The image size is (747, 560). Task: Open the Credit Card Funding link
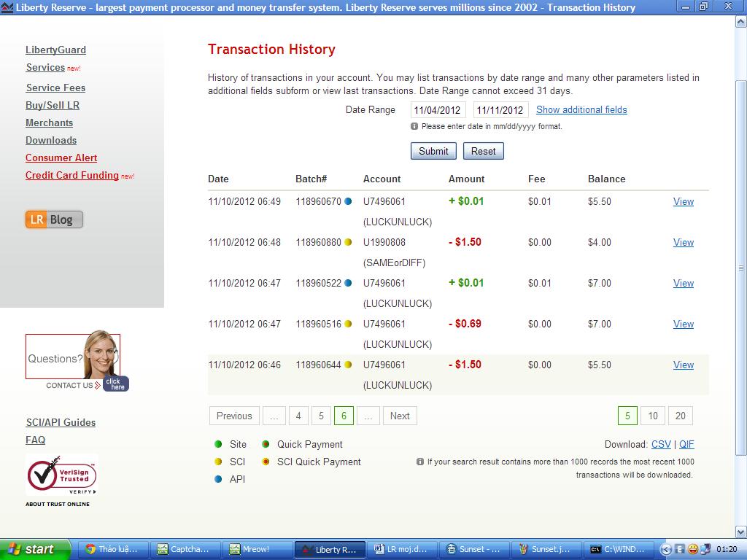[72, 175]
